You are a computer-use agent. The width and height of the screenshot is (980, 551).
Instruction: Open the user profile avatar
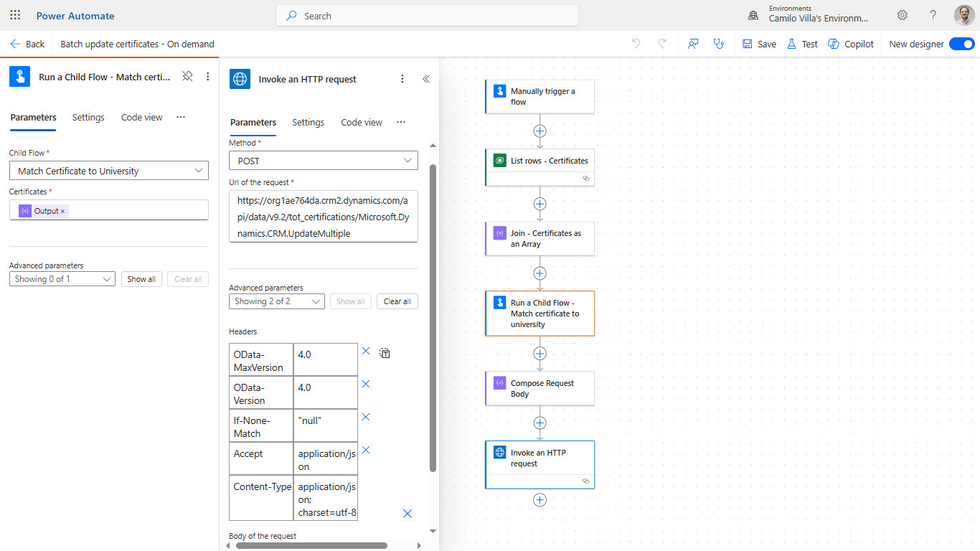[964, 15]
